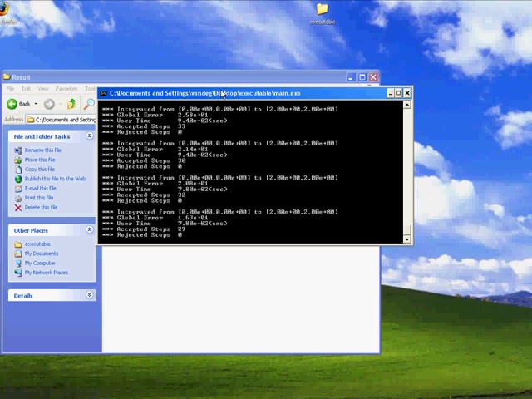Screen dimensions: 532x399
Task: Click the red Delete this file icon
Action: pyautogui.click(x=18, y=207)
